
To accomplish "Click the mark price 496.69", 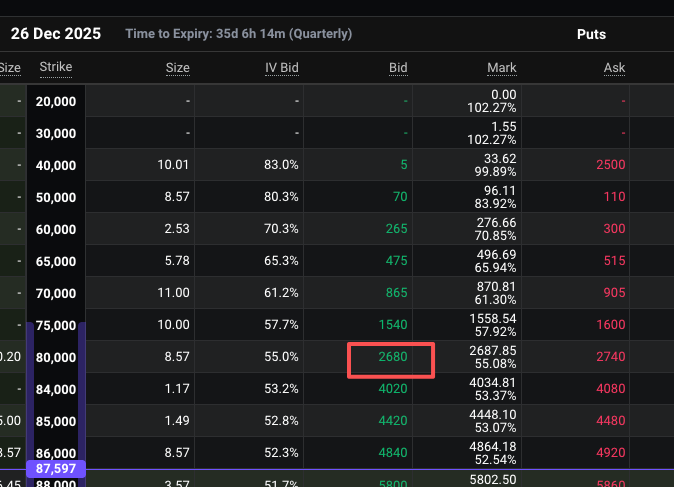I will (x=496, y=254).
